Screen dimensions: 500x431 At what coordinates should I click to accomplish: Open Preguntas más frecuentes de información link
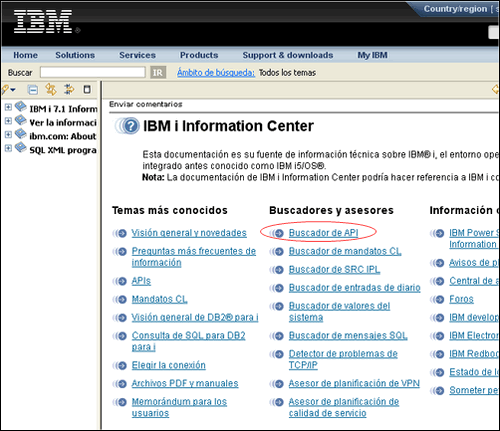tap(194, 257)
